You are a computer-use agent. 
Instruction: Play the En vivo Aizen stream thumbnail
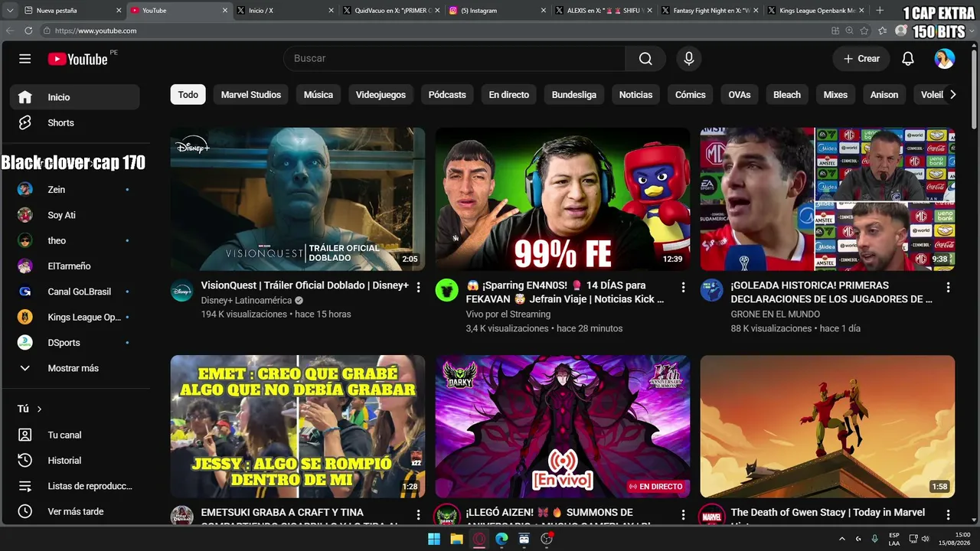(563, 426)
